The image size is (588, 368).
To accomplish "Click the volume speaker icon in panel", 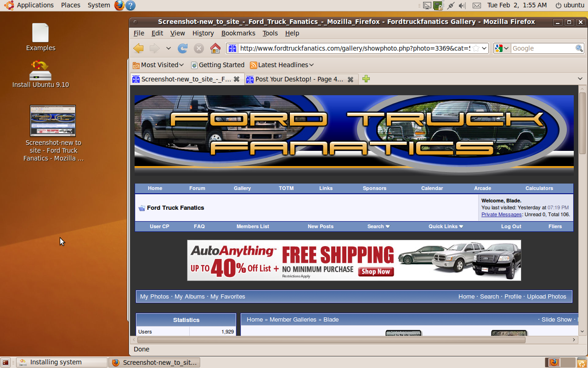I will click(462, 6).
